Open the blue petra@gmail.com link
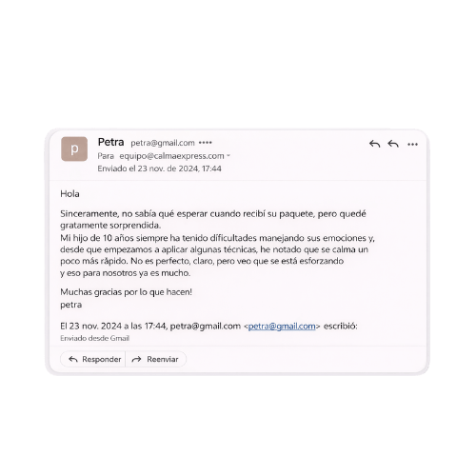Image resolution: width=476 pixels, height=476 pixels. pyautogui.click(x=282, y=327)
